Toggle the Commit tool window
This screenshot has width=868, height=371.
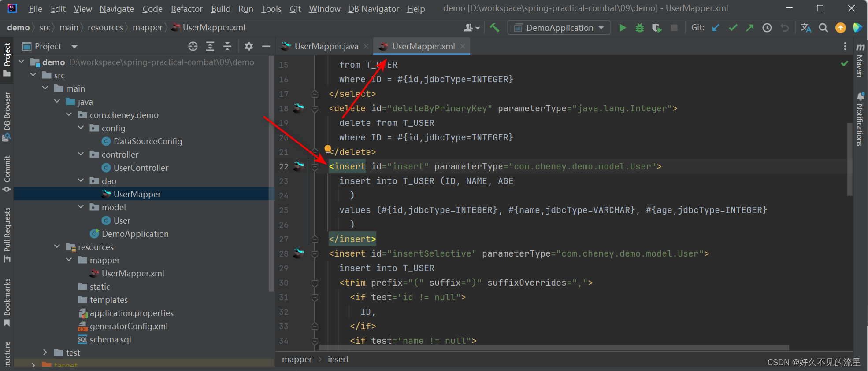point(7,174)
